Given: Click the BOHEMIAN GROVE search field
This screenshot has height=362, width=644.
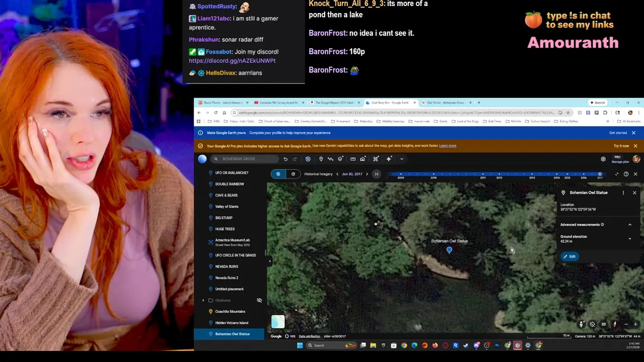Looking at the screenshot, I should coord(245,159).
